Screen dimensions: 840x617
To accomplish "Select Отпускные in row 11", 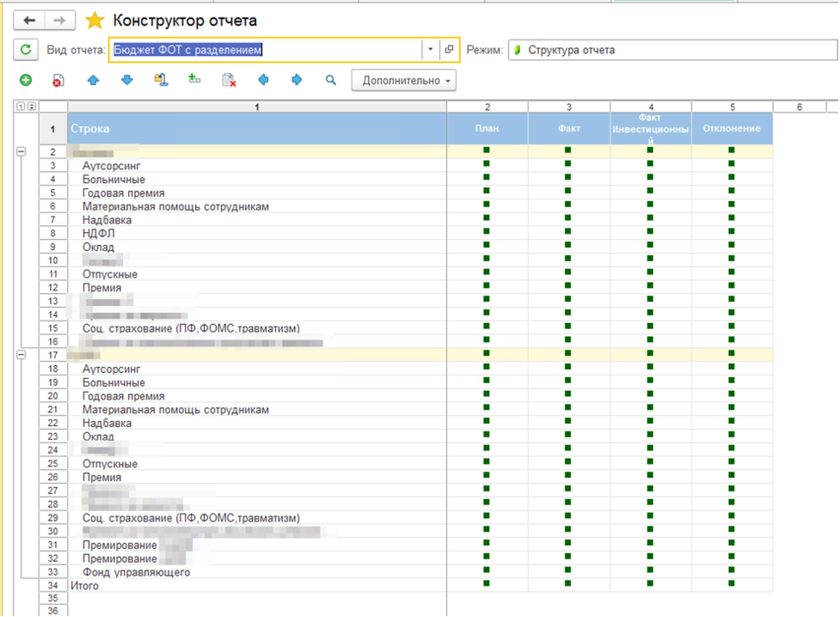I will coord(110,274).
